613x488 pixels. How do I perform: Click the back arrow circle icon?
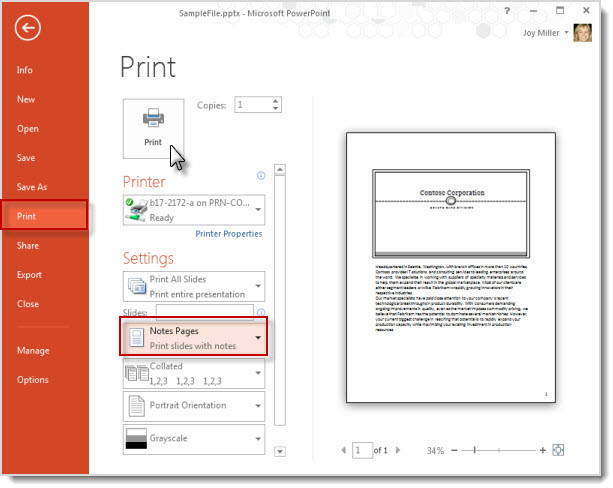27,28
